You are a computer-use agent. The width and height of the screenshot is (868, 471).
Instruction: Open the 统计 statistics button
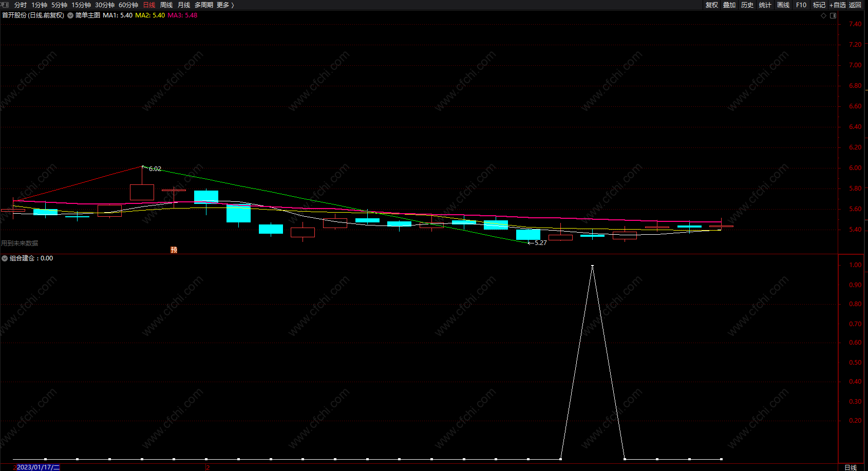tap(765, 5)
